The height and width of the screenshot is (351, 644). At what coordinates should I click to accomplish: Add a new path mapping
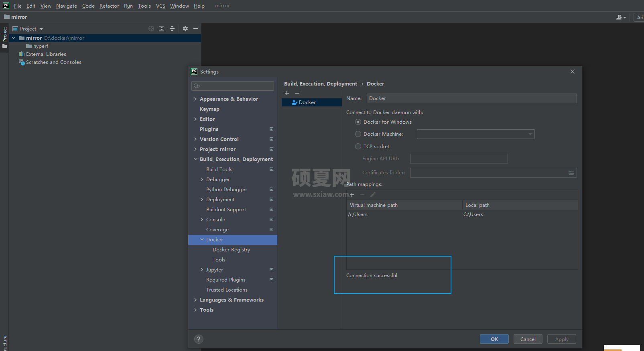[352, 195]
